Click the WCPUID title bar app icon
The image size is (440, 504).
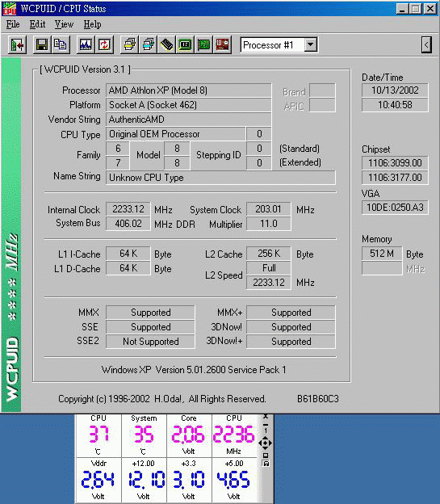[10, 9]
